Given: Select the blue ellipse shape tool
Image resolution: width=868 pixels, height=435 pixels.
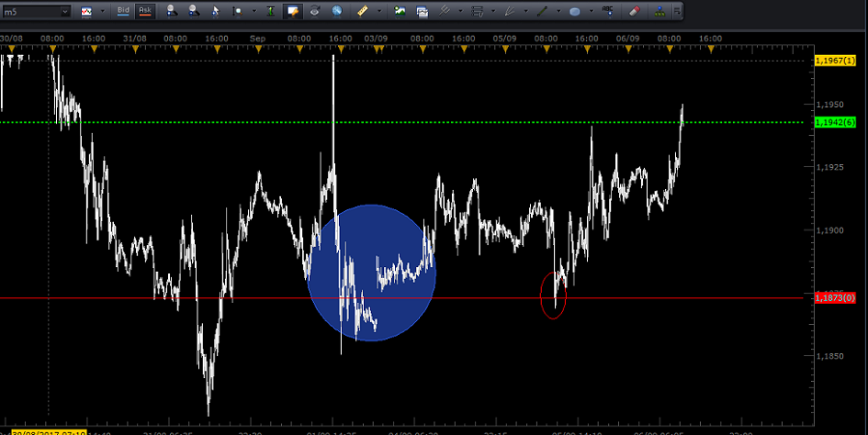Looking at the screenshot, I should click(574, 12).
